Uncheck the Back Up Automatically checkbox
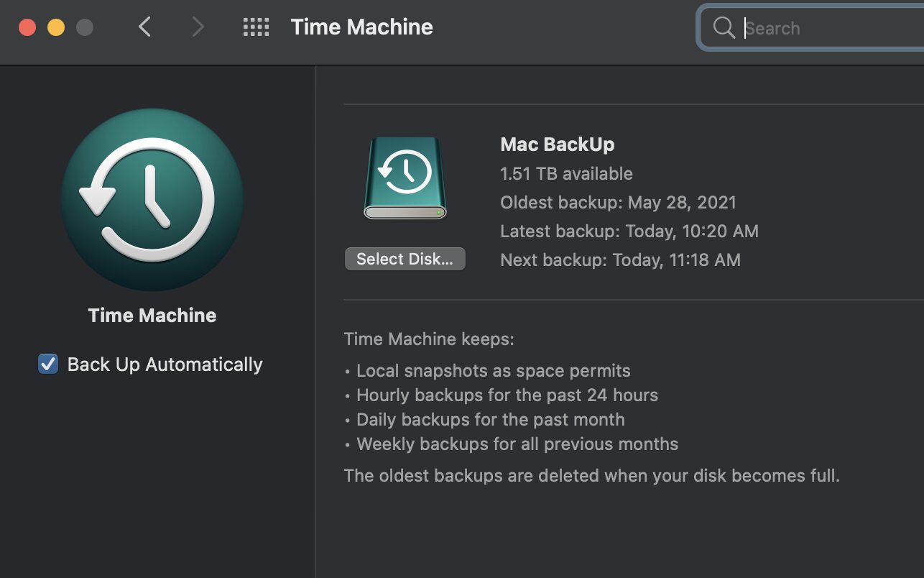 [48, 364]
